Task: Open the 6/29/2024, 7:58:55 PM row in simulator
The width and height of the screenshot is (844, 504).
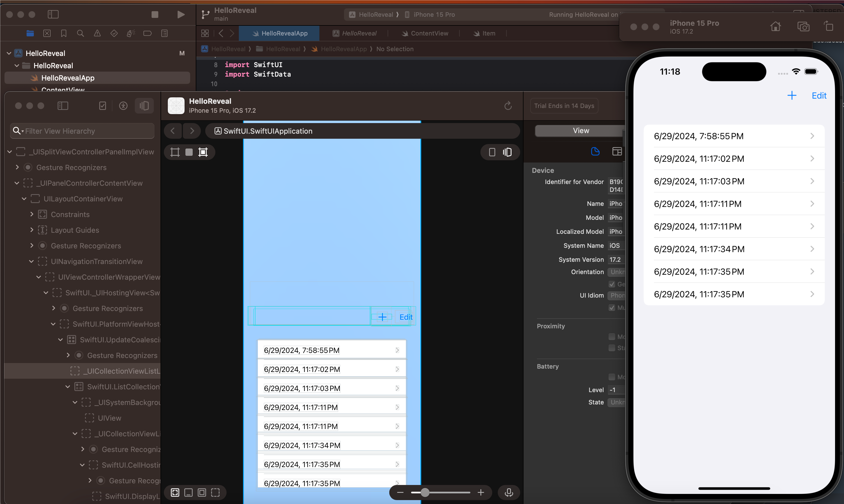Action: click(x=734, y=136)
